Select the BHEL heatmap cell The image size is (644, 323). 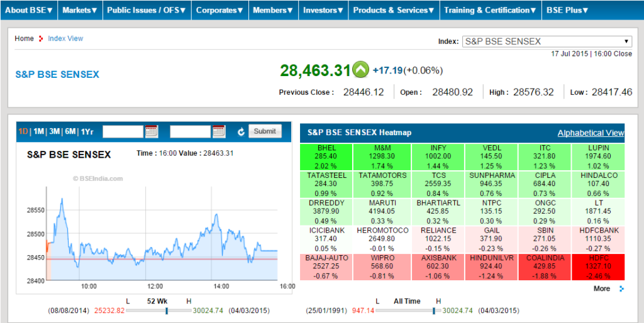point(326,156)
